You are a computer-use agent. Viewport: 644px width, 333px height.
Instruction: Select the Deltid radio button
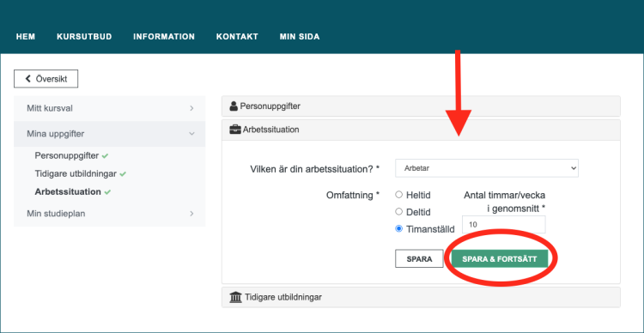tap(398, 212)
